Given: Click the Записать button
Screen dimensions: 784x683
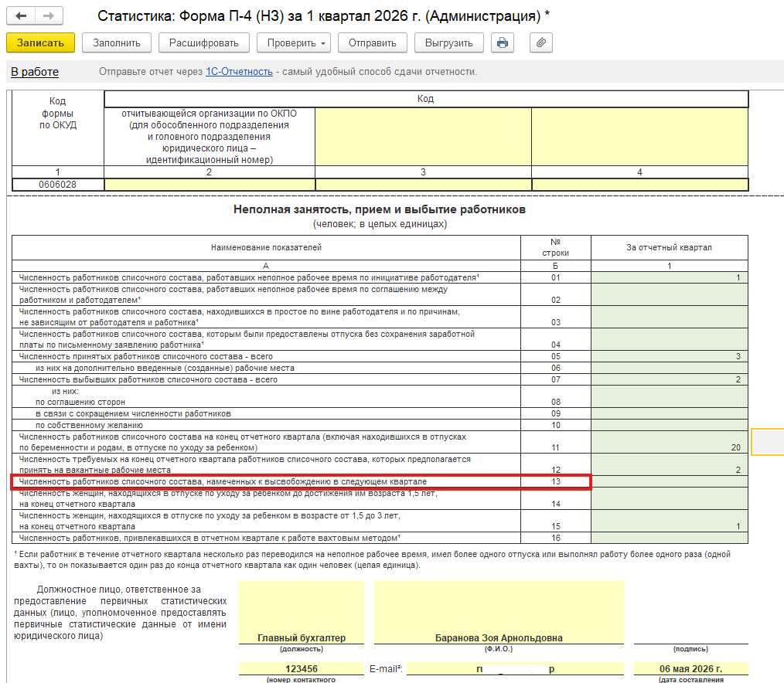Looking at the screenshot, I should [40, 42].
